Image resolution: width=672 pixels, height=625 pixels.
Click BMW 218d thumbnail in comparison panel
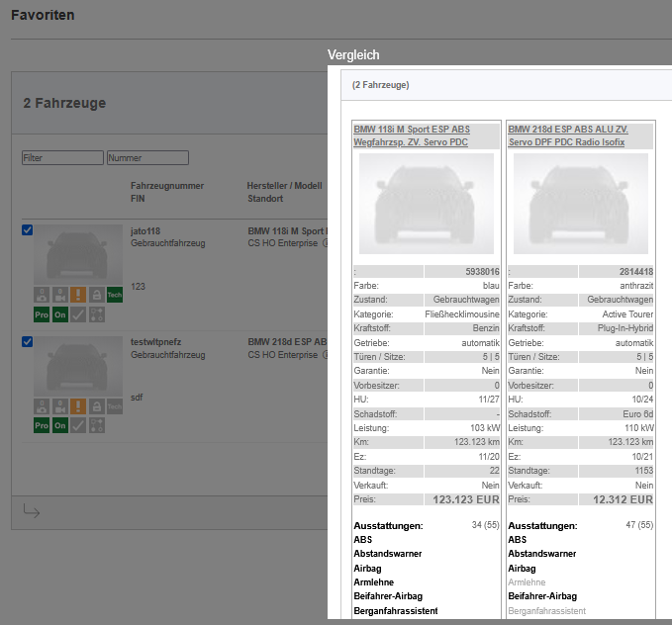pos(581,205)
